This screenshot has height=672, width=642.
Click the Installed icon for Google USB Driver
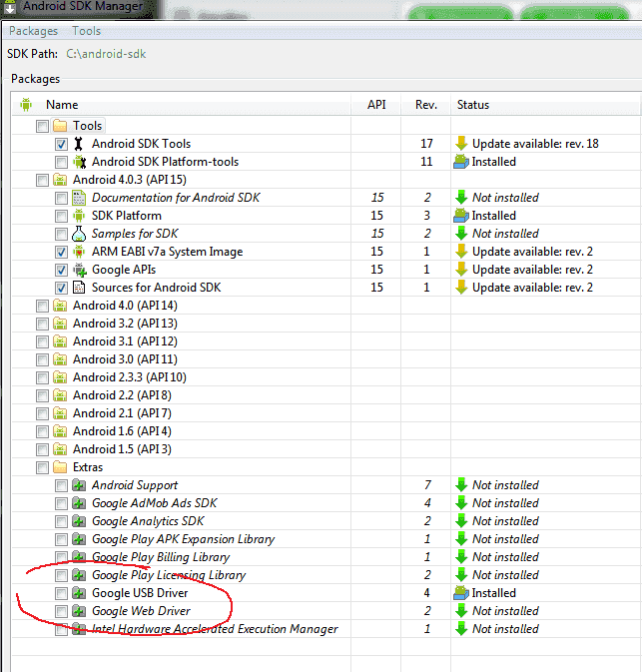461,593
